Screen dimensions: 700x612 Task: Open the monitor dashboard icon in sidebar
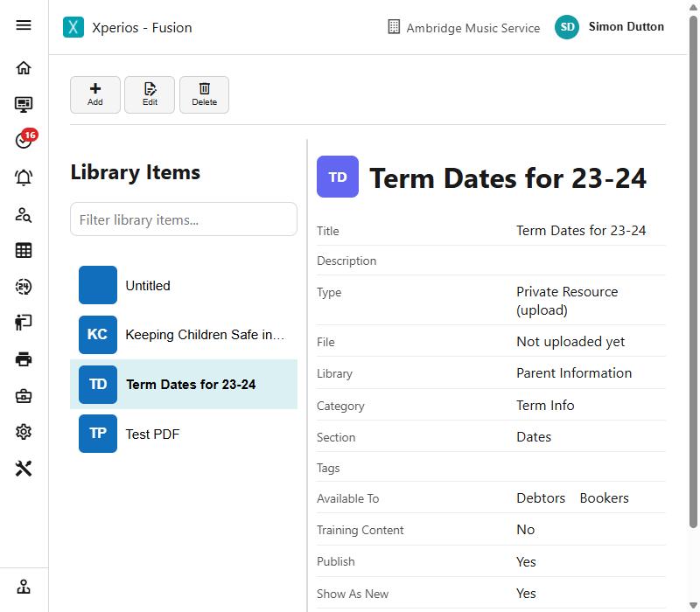point(24,104)
